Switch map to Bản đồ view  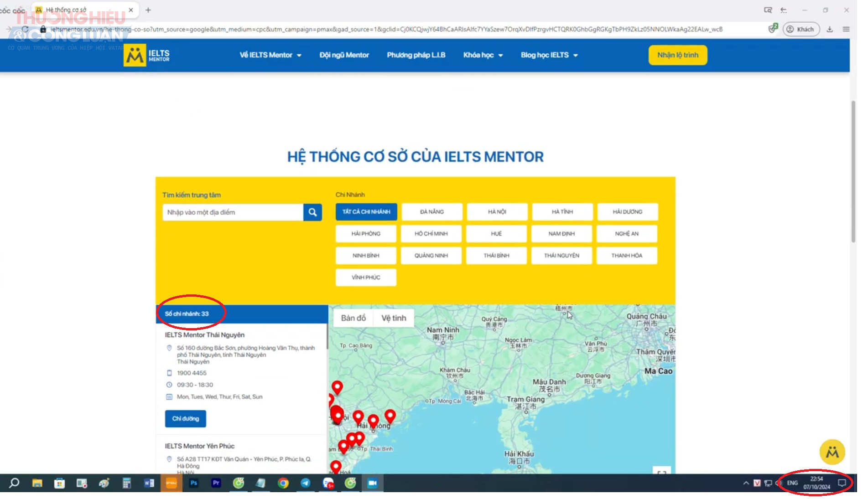tap(353, 318)
